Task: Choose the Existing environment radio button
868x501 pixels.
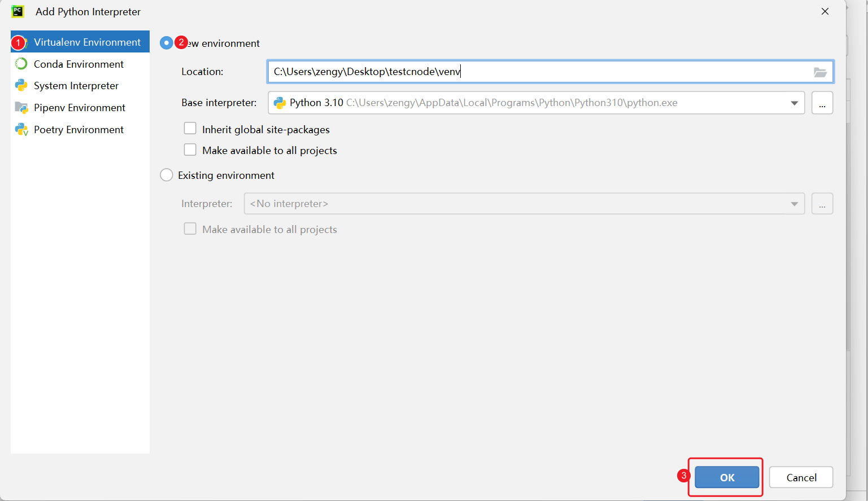Action: point(167,175)
